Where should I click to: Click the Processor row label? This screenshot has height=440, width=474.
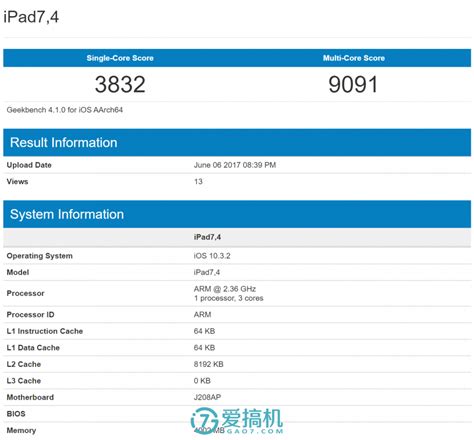tap(25, 293)
